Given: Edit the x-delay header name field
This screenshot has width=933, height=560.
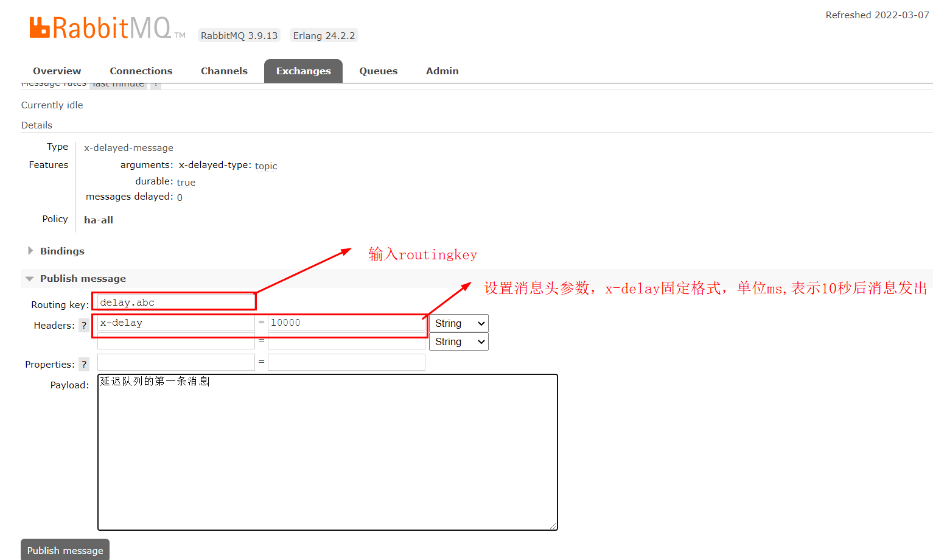Looking at the screenshot, I should click(x=176, y=323).
